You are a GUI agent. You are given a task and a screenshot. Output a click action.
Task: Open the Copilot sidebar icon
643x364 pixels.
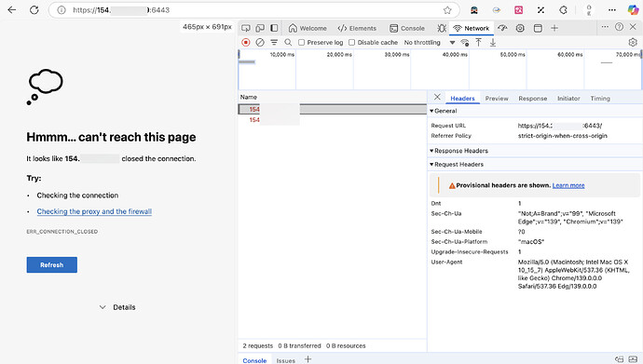[633, 10]
